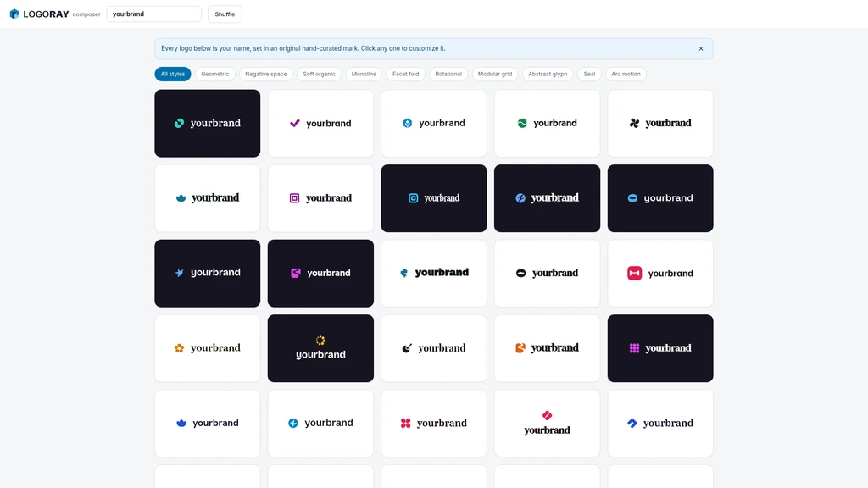This screenshot has height=488, width=868.
Task: Select the magenta dot grid logo mark
Action: [634, 348]
